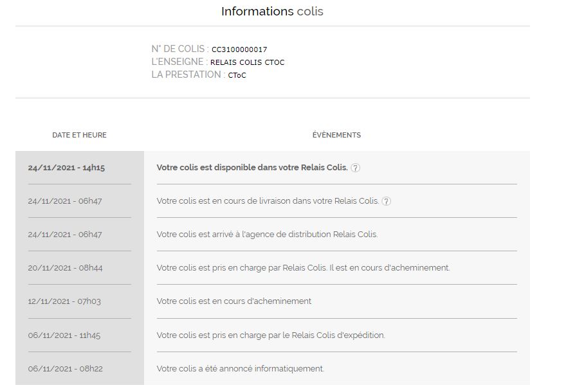The image size is (566, 392).
Task: Click 'Relais Colis d'expédition' event text
Action: point(271,335)
